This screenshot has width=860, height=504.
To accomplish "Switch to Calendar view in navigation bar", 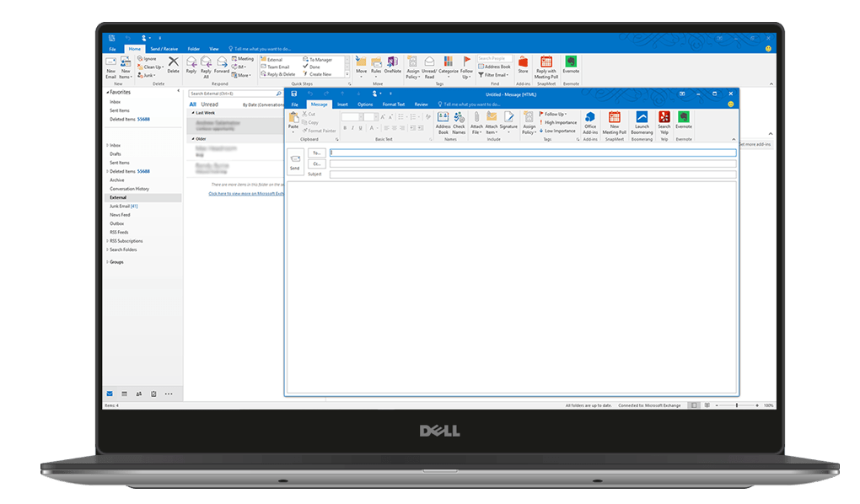I will [x=124, y=394].
